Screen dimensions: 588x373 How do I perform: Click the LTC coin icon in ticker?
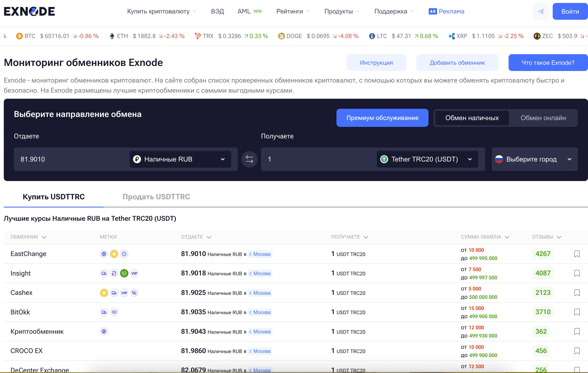click(x=372, y=36)
